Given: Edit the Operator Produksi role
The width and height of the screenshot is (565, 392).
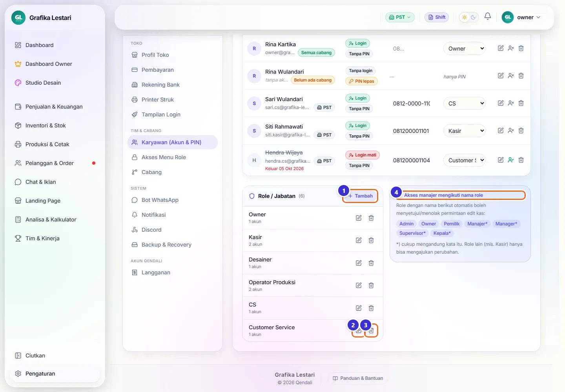Looking at the screenshot, I should pyautogui.click(x=359, y=285).
